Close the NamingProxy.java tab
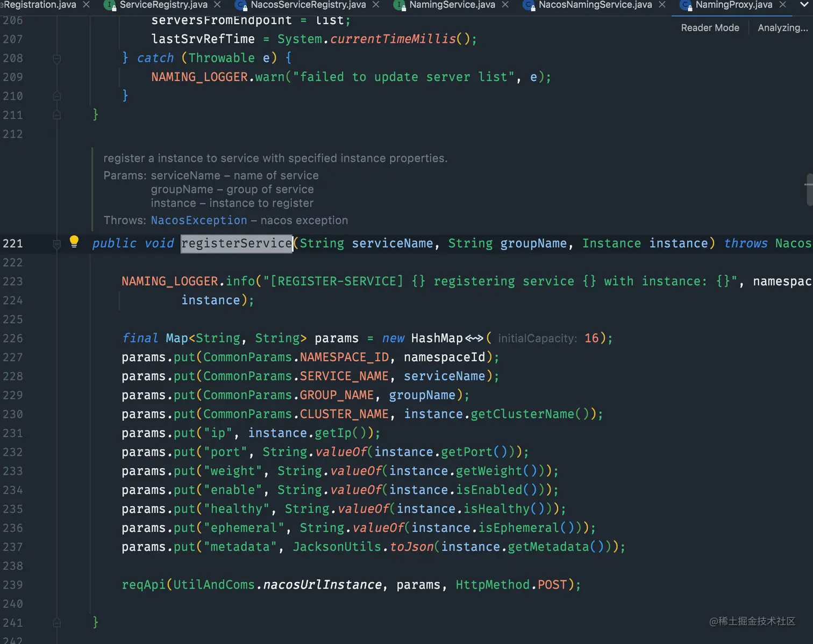Image resolution: width=813 pixels, height=644 pixels. (783, 4)
